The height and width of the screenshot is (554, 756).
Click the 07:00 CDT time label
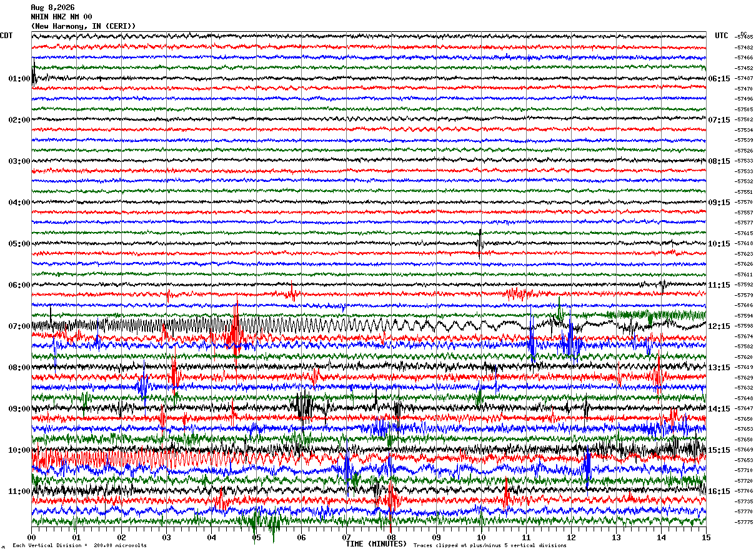19,326
